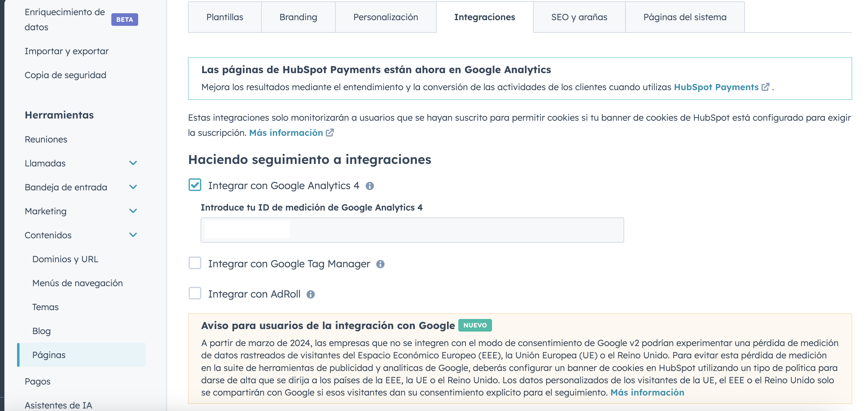This screenshot has width=868, height=411.
Task: Open Importar y exportar settings
Action: click(66, 51)
